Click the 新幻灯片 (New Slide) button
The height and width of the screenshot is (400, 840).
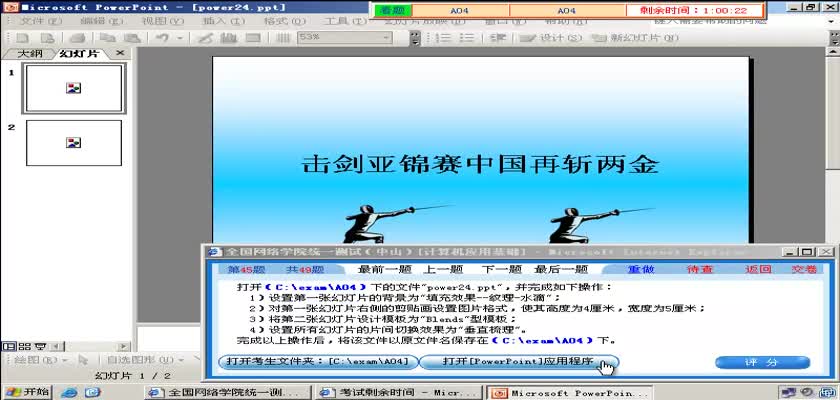click(636, 38)
